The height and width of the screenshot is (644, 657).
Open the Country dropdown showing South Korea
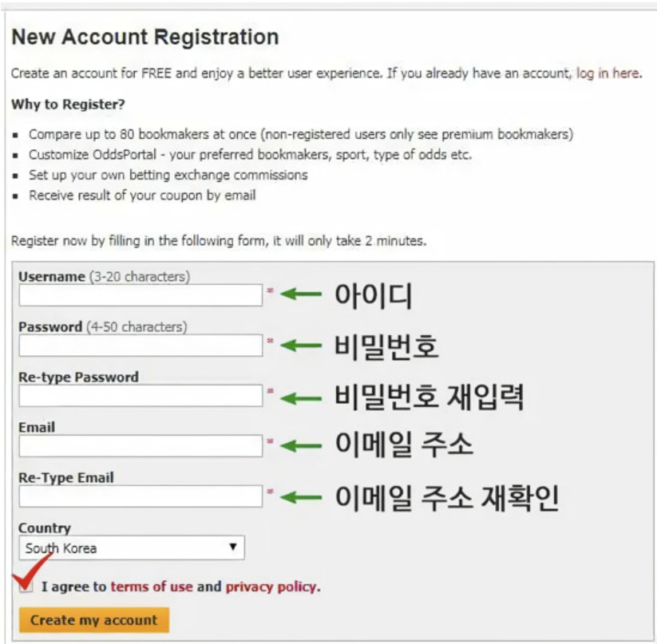pyautogui.click(x=132, y=547)
